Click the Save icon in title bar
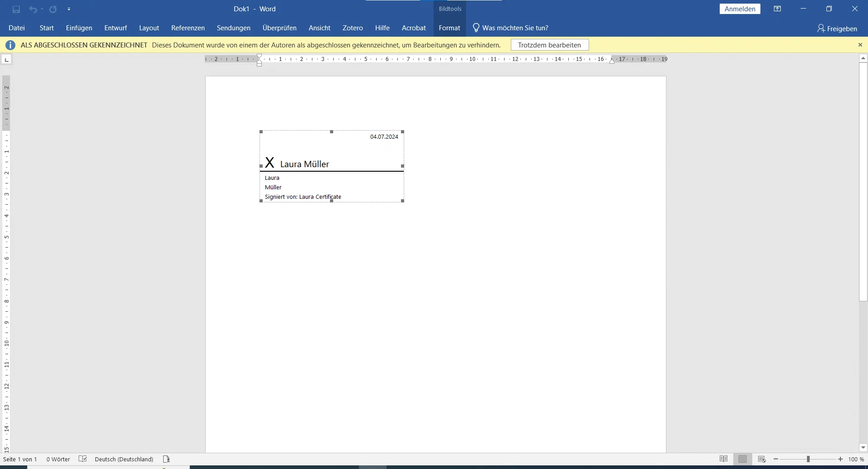Image resolution: width=868 pixels, height=469 pixels. (x=16, y=9)
